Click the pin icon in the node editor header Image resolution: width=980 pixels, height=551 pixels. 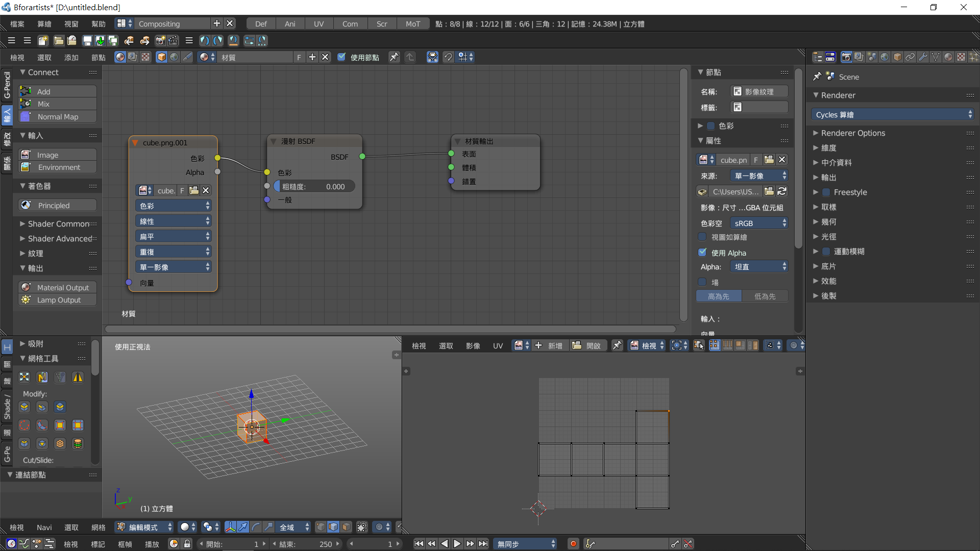point(394,57)
